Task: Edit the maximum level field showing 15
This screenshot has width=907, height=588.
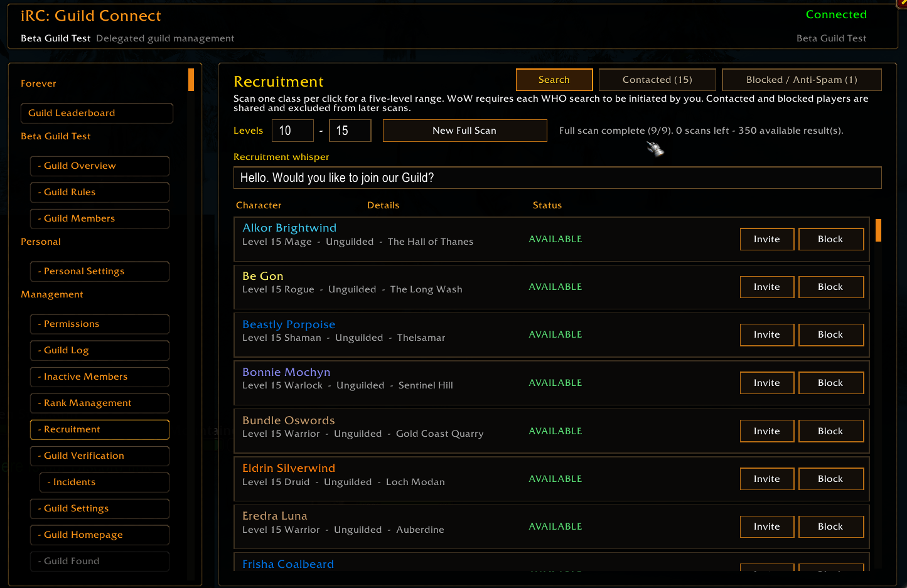Action: [350, 131]
